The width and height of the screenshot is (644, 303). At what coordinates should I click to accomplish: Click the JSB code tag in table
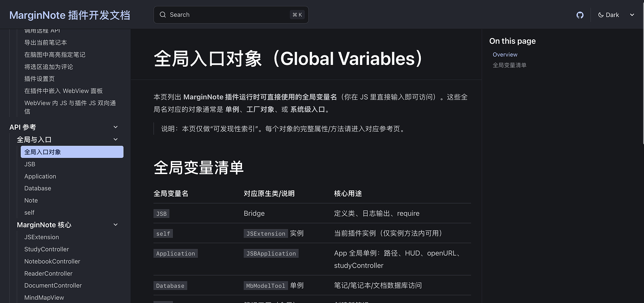tap(161, 214)
